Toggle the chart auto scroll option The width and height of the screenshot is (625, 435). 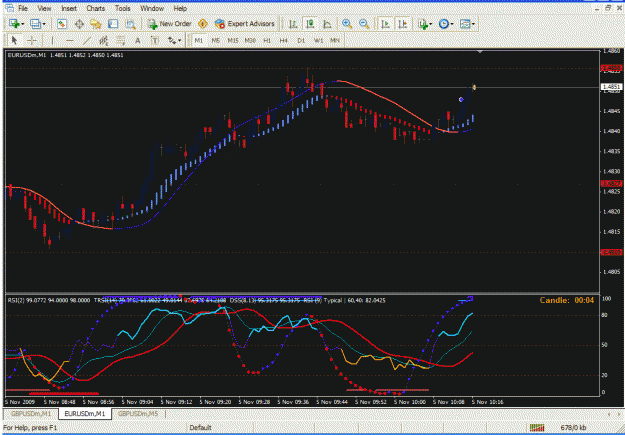click(385, 24)
